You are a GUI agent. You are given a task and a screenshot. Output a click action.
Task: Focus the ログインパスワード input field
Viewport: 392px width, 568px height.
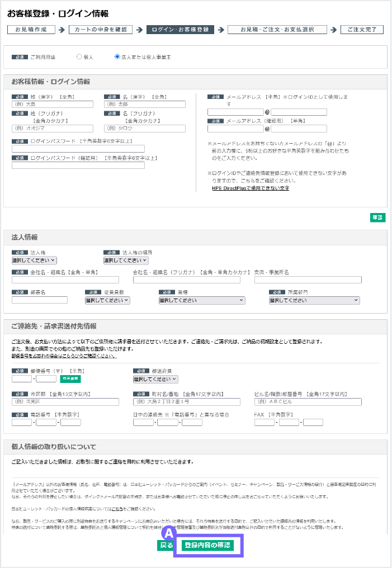click(x=78, y=149)
